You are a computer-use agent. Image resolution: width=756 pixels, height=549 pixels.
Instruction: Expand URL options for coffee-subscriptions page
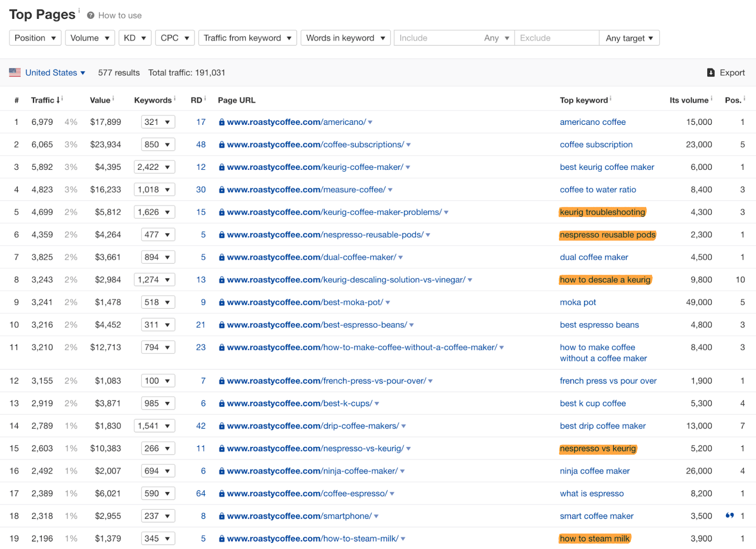tap(408, 145)
